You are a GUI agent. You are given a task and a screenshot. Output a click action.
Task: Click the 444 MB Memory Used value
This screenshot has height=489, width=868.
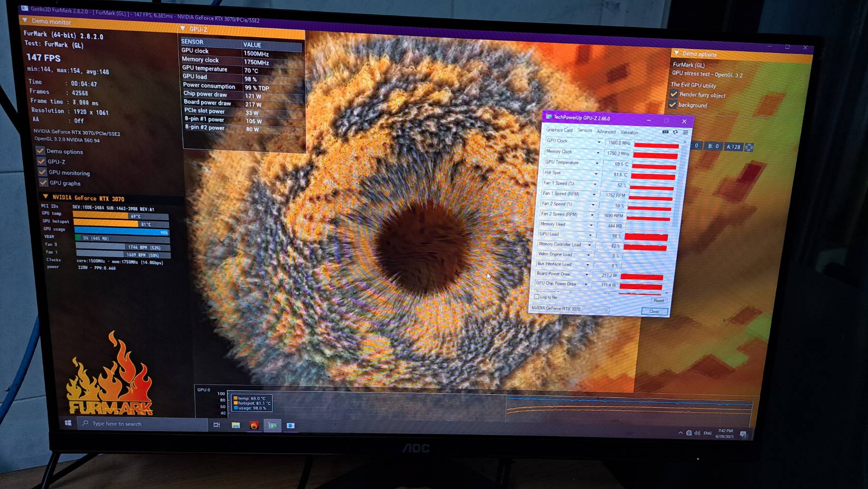pyautogui.click(x=614, y=226)
